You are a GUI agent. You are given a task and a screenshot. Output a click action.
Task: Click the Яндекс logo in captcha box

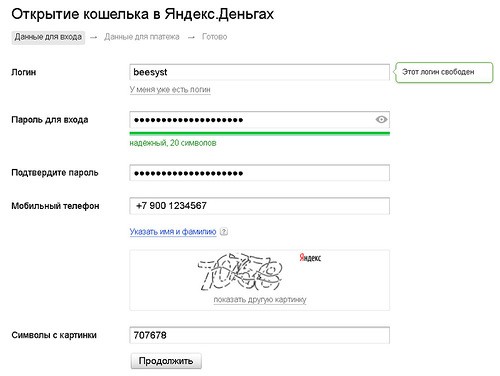click(310, 258)
